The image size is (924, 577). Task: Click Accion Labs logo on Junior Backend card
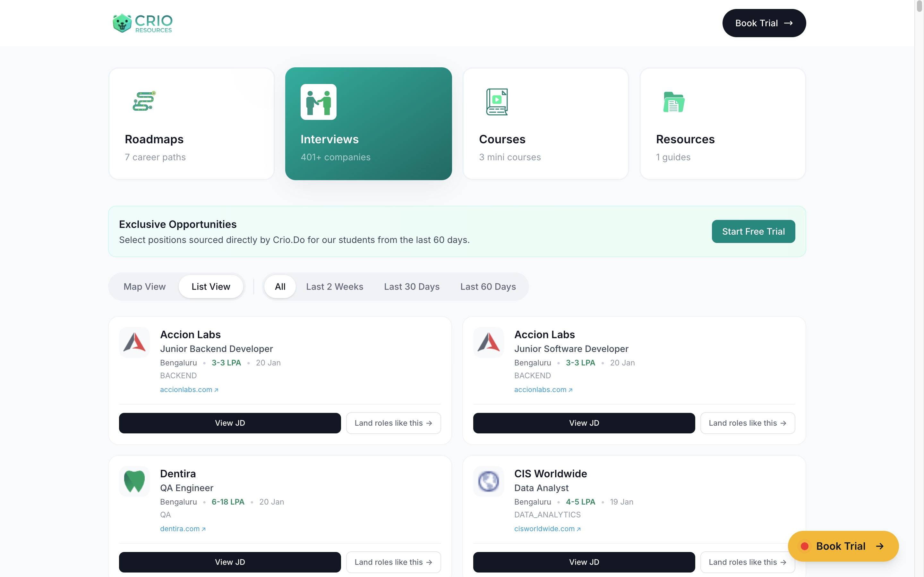coord(134,342)
